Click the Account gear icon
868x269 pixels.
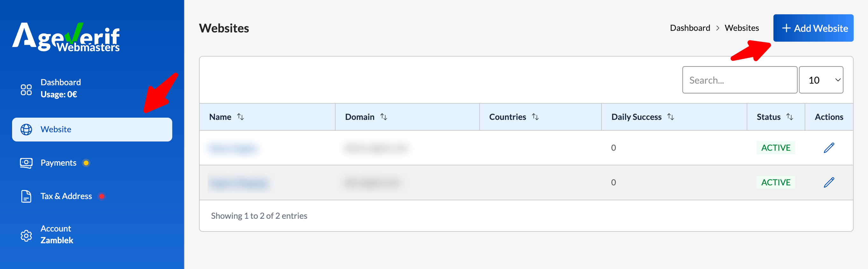point(26,236)
